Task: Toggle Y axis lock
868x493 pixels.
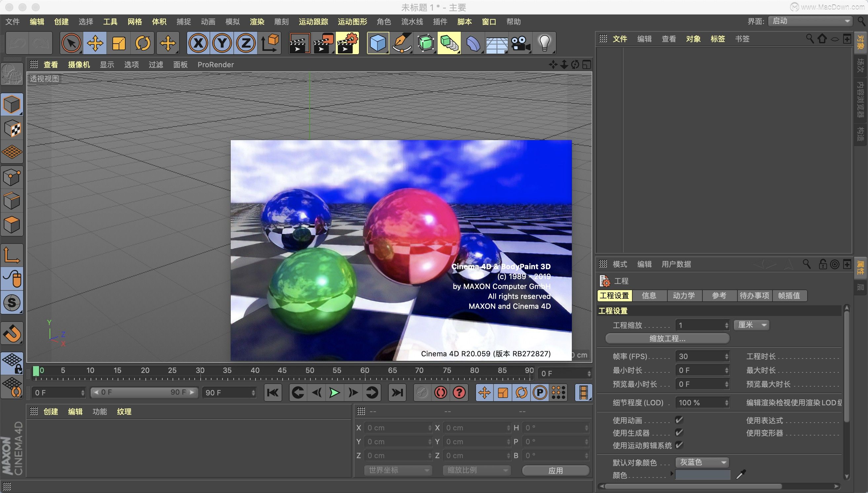Action: [222, 43]
